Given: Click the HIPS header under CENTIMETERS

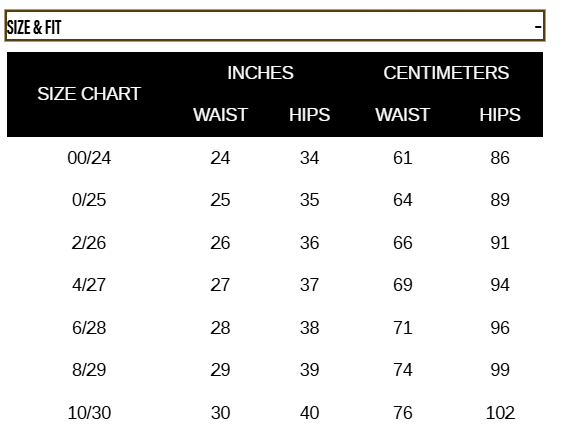Looking at the screenshot, I should point(500,115).
